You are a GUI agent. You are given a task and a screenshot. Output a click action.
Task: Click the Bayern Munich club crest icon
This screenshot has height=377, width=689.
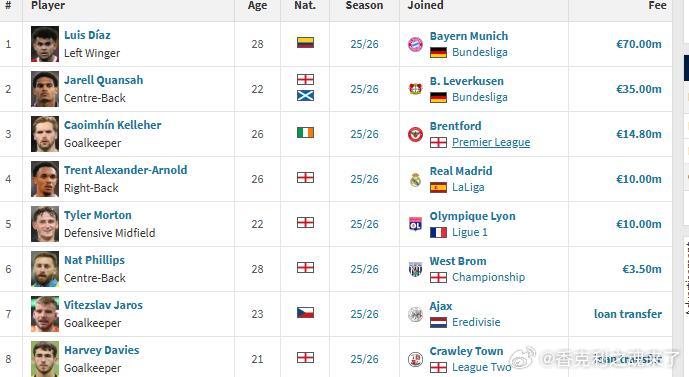[415, 44]
